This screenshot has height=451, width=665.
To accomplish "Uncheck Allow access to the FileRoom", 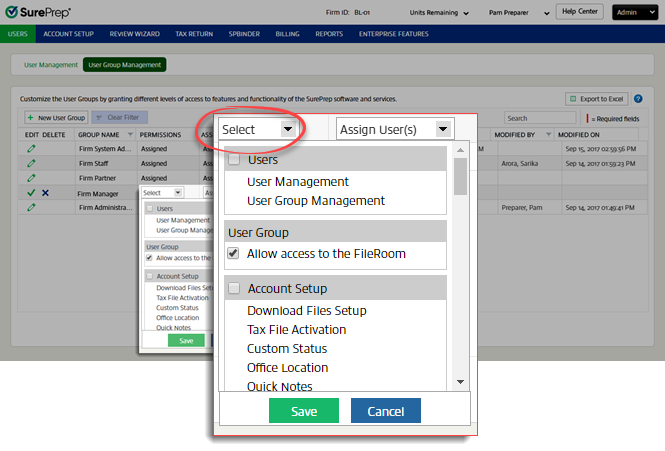I will pyautogui.click(x=233, y=254).
